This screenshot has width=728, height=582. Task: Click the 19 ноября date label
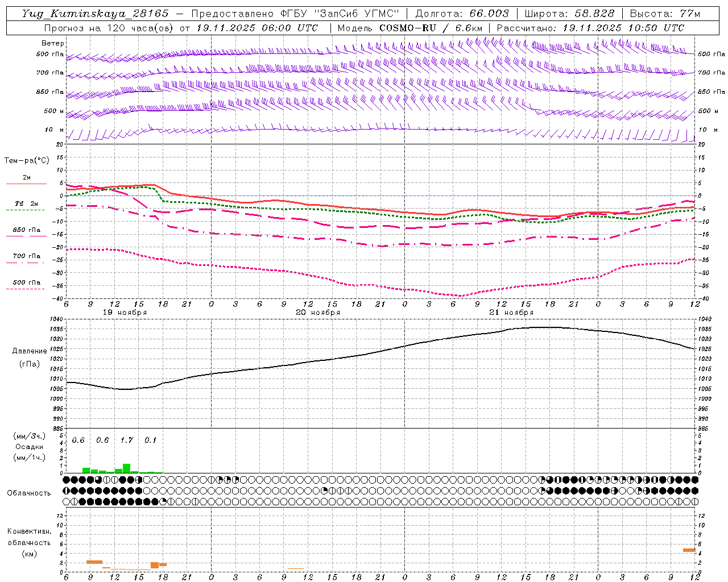point(125,313)
